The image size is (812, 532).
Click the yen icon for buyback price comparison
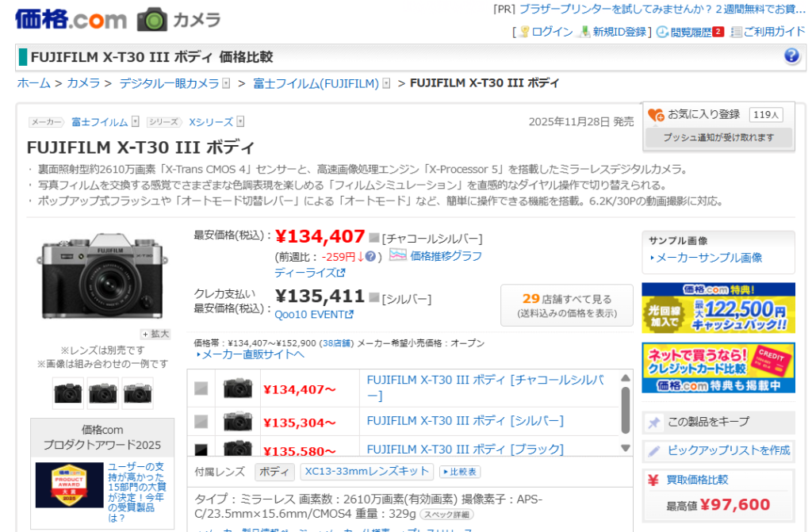[x=653, y=480]
